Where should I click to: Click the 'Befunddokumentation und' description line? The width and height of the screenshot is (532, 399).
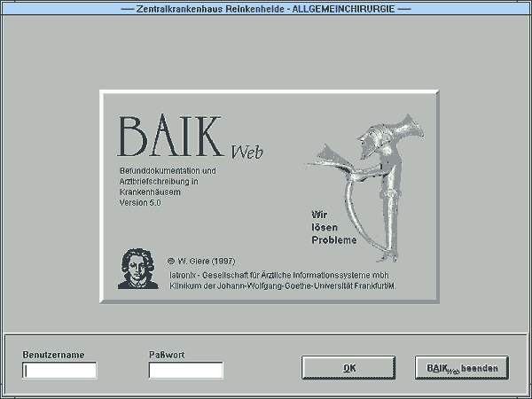[x=168, y=170]
